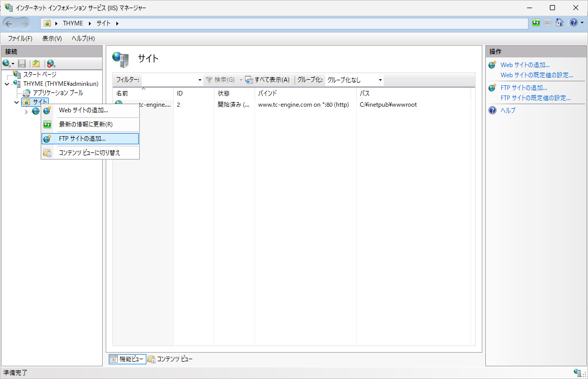The image size is (588, 379).
Task: Select スタート ページ in tree
Action: [x=40, y=75]
